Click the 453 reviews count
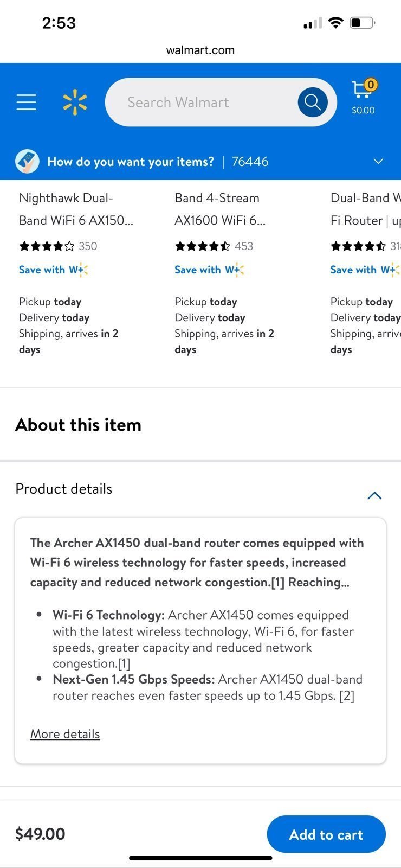 click(x=244, y=246)
